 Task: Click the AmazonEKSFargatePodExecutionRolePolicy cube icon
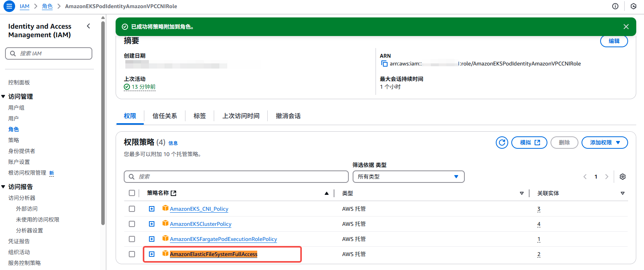click(x=165, y=239)
